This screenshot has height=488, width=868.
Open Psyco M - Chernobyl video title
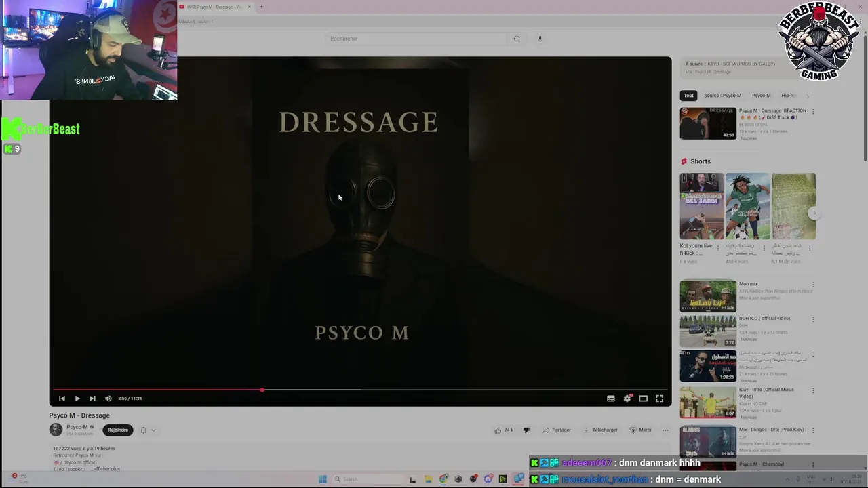pos(762,464)
